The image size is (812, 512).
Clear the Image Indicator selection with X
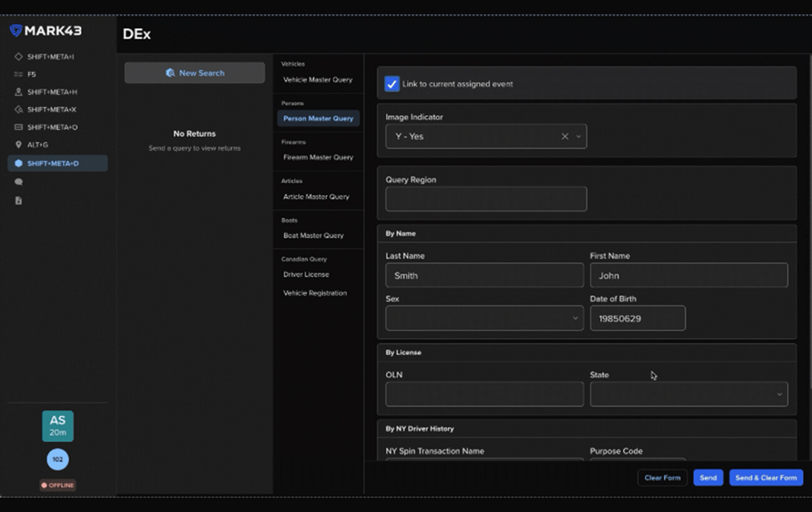pos(565,136)
